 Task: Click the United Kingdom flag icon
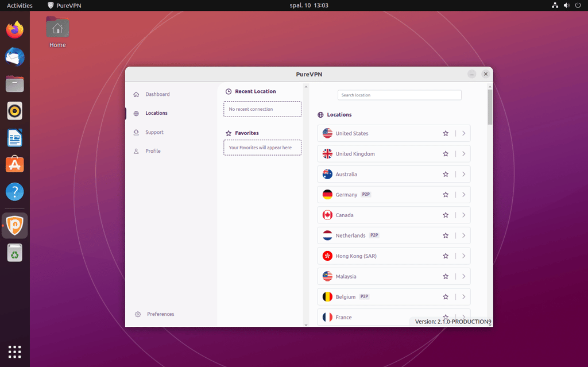[x=327, y=154]
